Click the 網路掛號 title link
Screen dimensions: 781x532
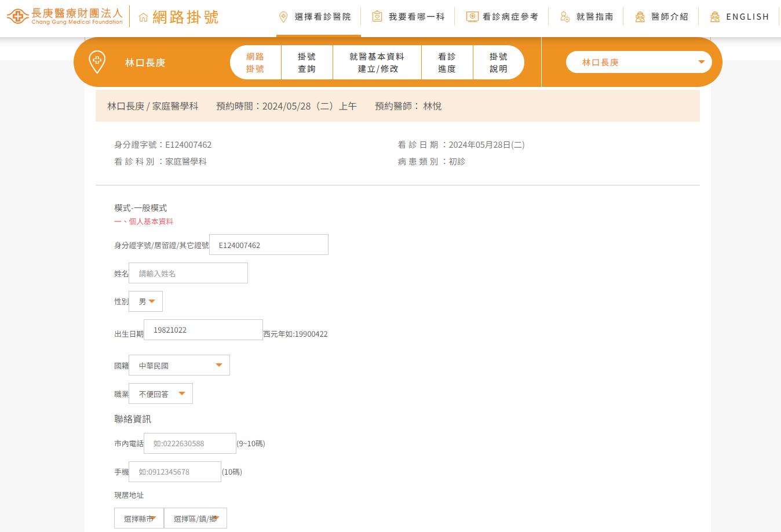coord(185,17)
